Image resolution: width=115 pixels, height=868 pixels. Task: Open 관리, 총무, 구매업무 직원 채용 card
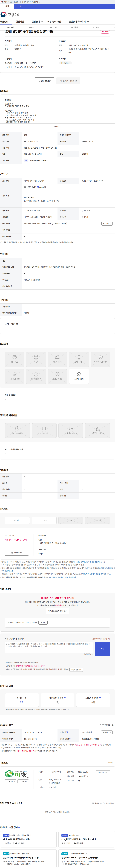28,839
